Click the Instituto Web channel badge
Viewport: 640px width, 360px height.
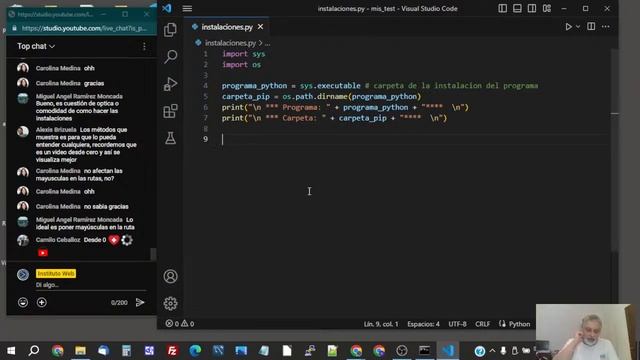(56, 273)
